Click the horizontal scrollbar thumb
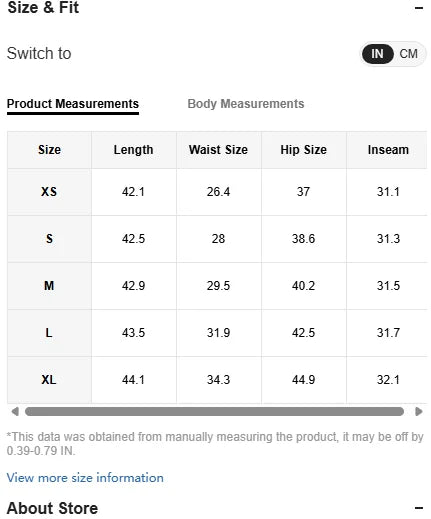The width and height of the screenshot is (431, 519). 214,412
